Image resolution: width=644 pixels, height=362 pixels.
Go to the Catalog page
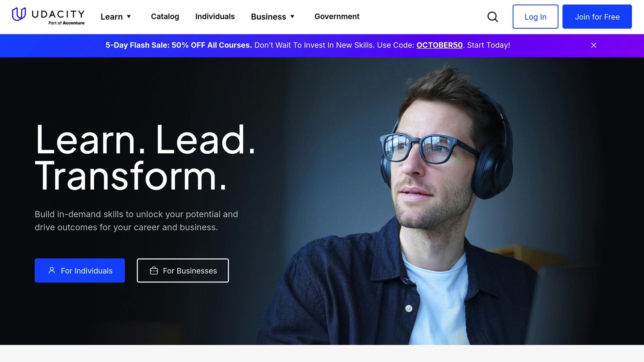(165, 16)
